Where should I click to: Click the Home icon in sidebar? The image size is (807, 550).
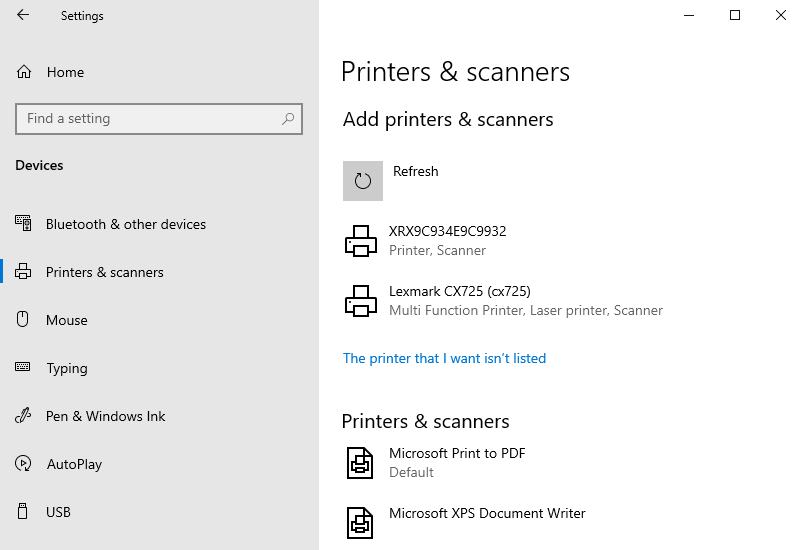24,72
